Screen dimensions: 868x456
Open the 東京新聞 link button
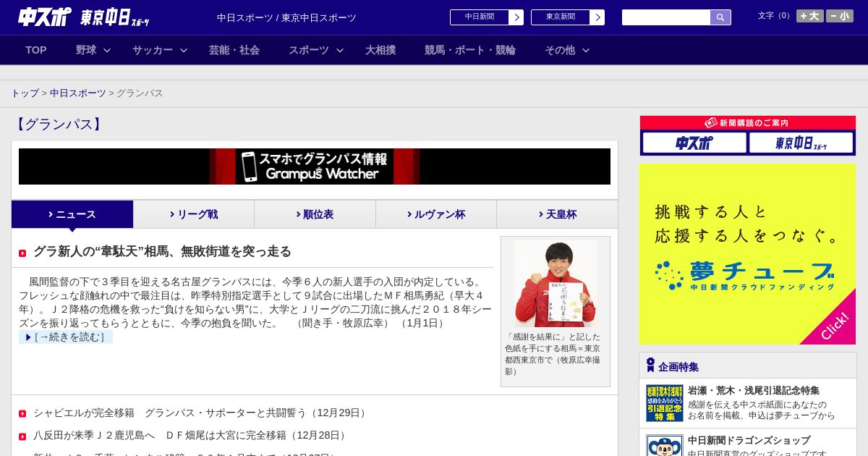[561, 17]
